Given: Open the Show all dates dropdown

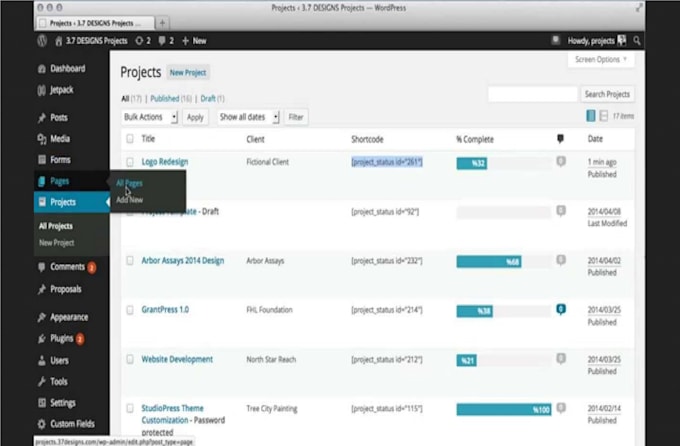Looking at the screenshot, I should click(x=248, y=117).
